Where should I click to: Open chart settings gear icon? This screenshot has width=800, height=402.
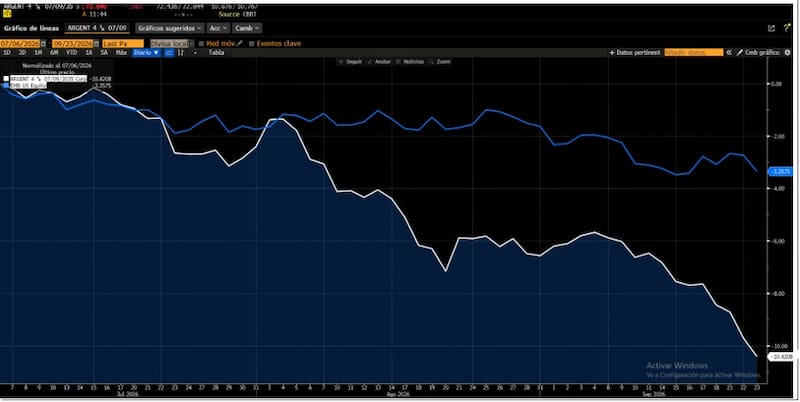coord(787,53)
